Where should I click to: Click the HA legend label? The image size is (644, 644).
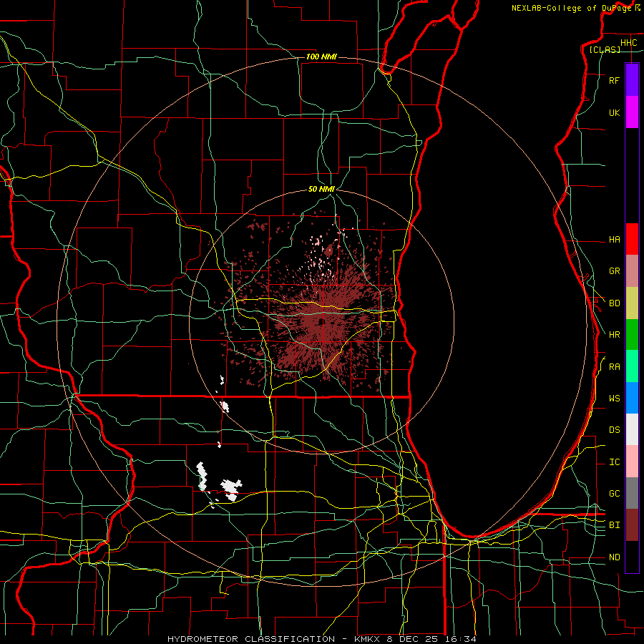point(614,240)
